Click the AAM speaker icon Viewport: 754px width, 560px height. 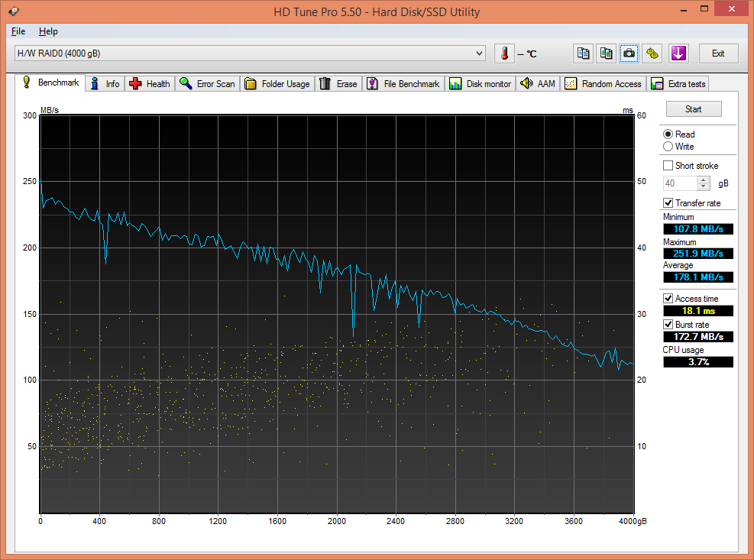526,83
